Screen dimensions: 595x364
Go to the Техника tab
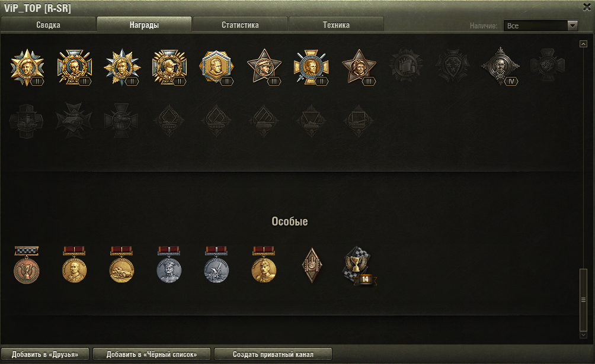pyautogui.click(x=336, y=25)
